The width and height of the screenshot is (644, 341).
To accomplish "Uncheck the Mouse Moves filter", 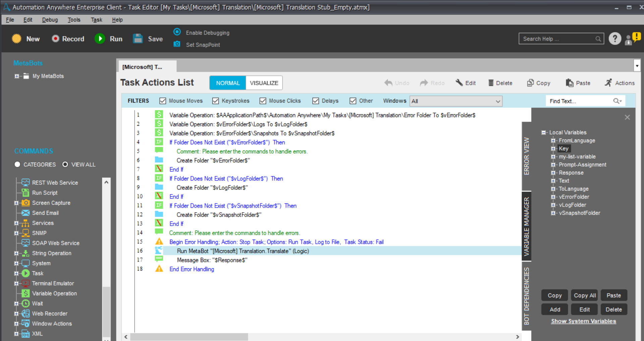I will point(163,101).
